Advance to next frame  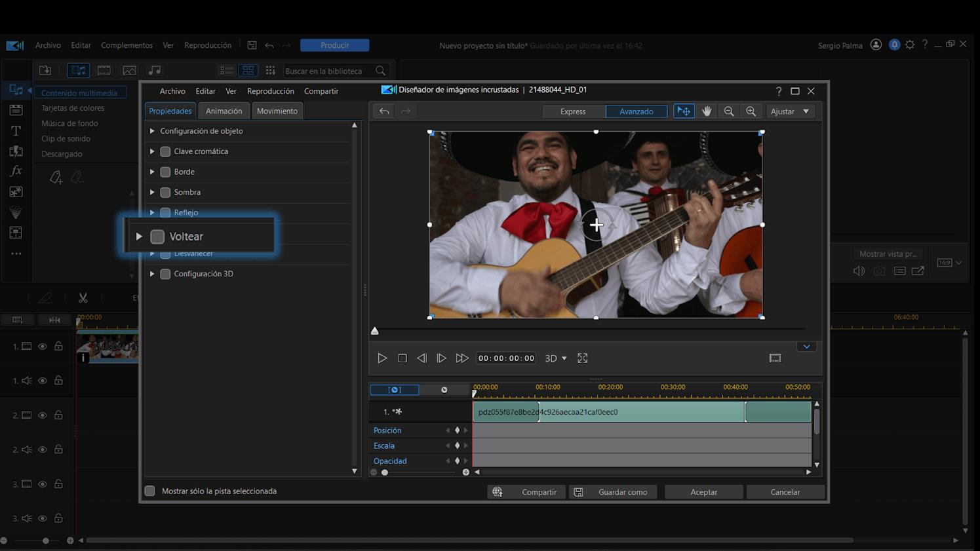tap(441, 358)
